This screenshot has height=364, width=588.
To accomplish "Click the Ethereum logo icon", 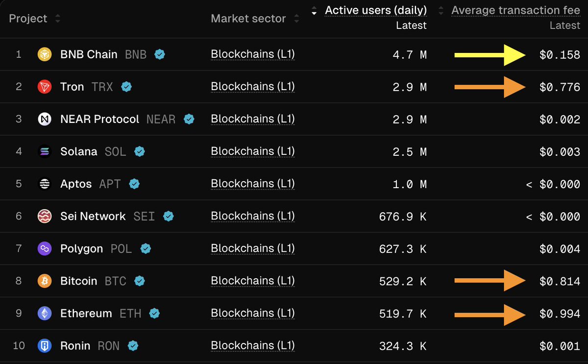I will point(45,313).
